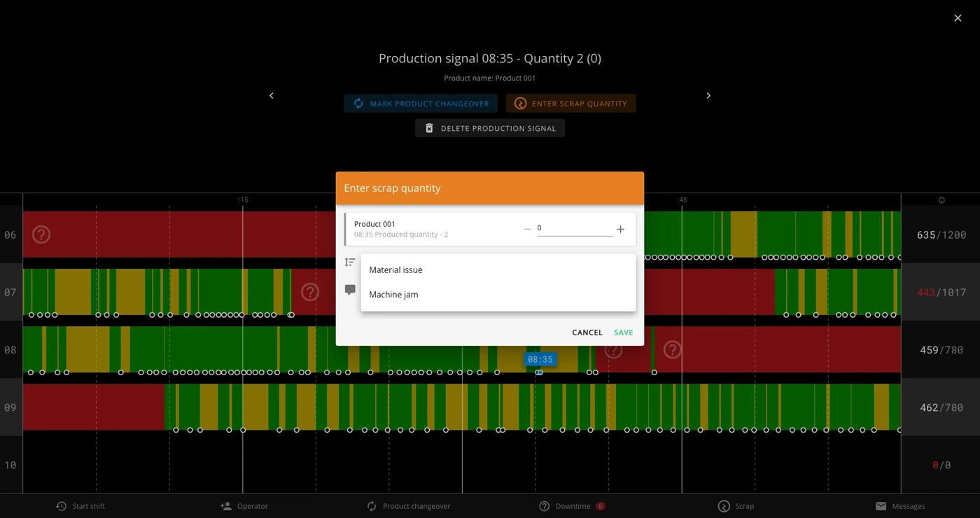Click the 462/780 quantity for hour 09
The width and height of the screenshot is (980, 518).
[x=941, y=407]
